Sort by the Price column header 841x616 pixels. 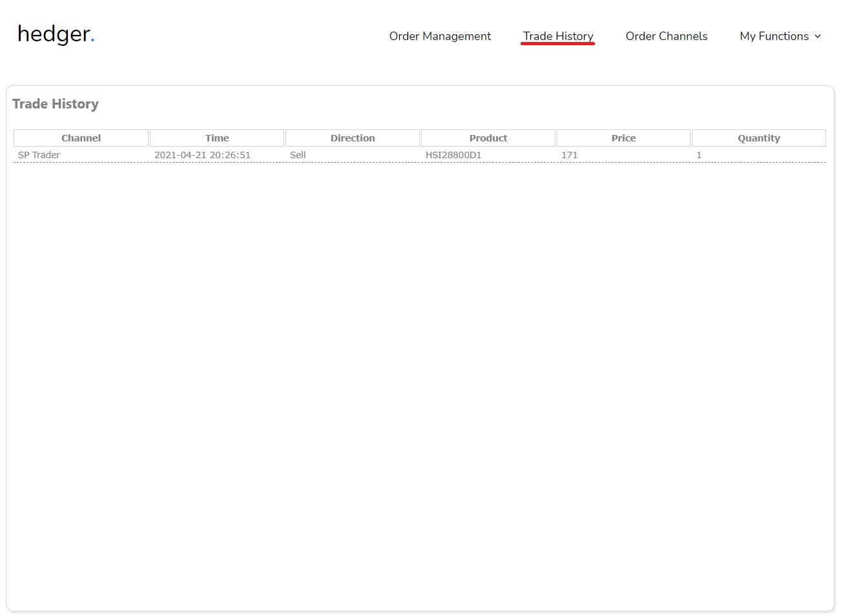623,138
